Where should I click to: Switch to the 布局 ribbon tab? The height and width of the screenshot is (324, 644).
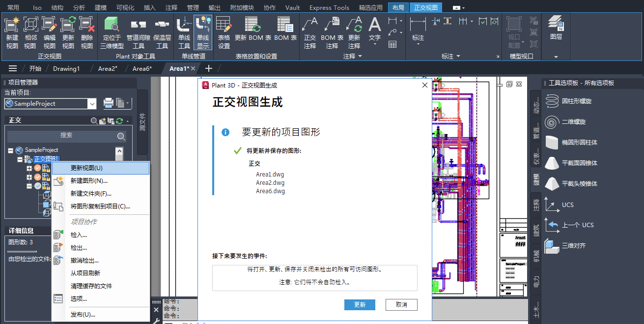click(398, 7)
